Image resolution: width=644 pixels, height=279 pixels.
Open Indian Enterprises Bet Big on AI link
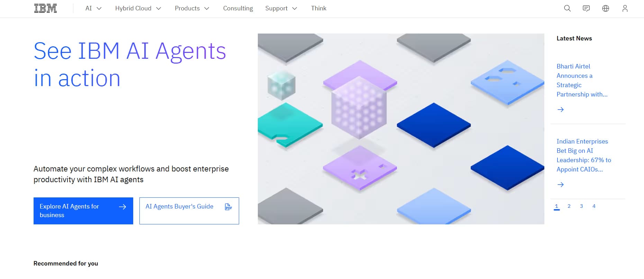584,155
